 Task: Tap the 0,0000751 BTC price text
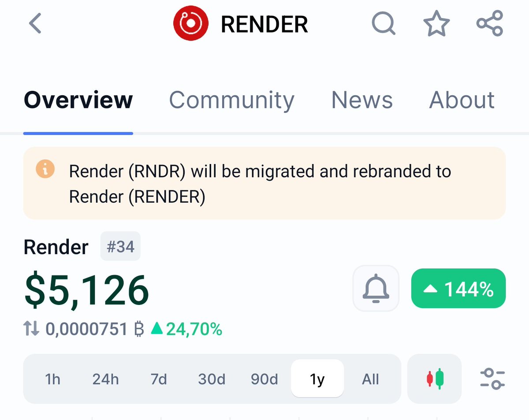pyautogui.click(x=95, y=329)
